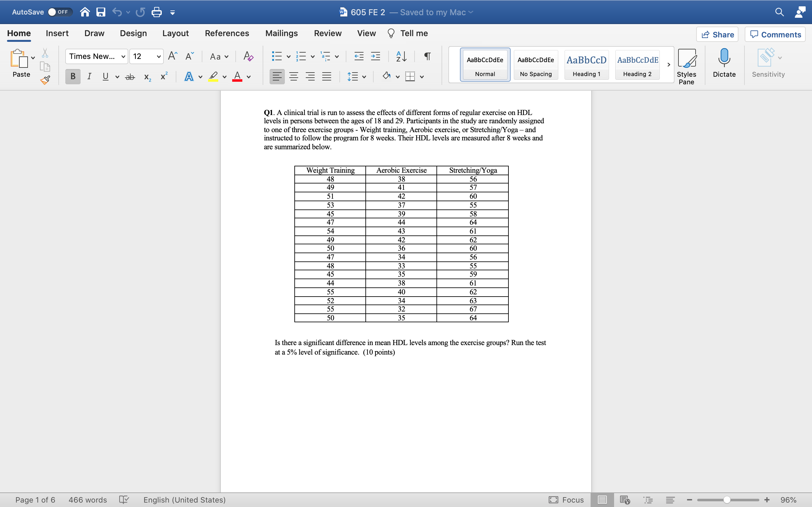812x507 pixels.
Task: Click the Center align text icon
Action: [x=294, y=76]
